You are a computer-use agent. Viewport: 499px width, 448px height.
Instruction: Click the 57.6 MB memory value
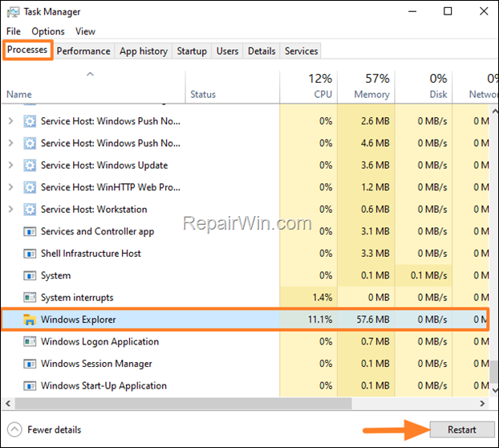click(373, 320)
